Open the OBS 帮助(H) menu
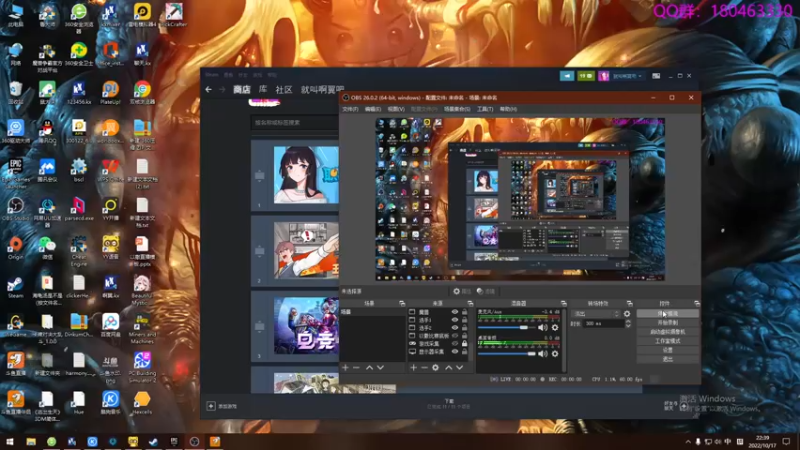The height and width of the screenshot is (450, 800). coord(508,109)
